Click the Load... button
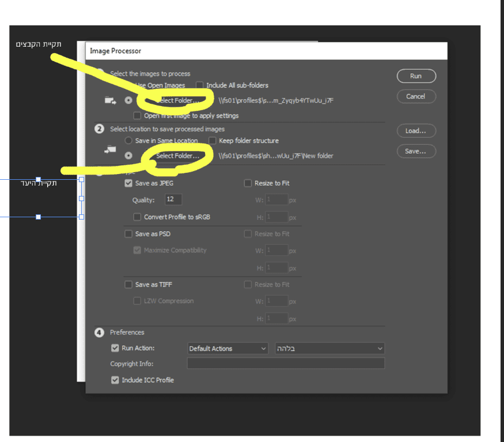 (x=416, y=131)
